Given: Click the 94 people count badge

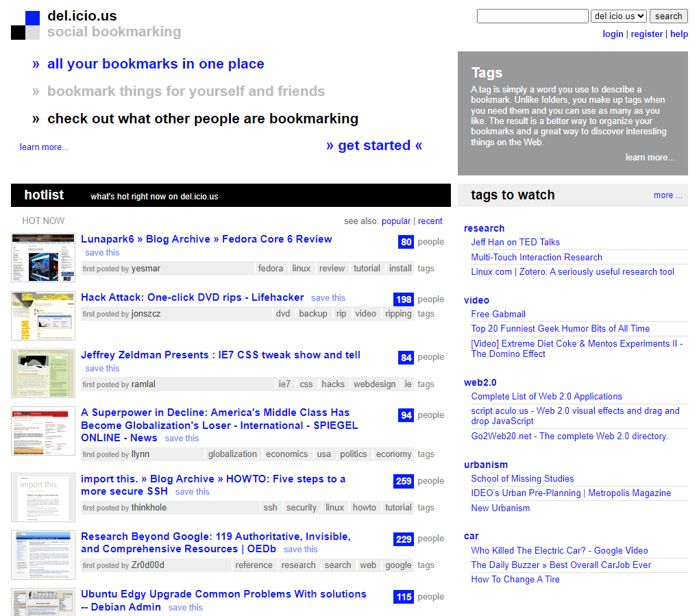Looking at the screenshot, I should click(x=406, y=415).
